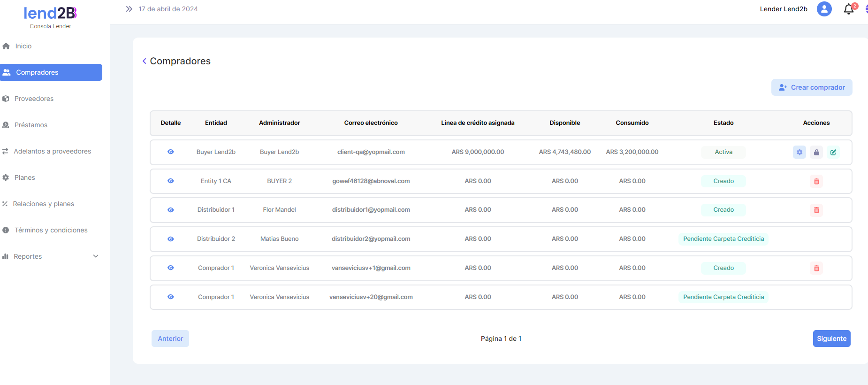Click the settings gear for Buyer Lend2b

click(x=799, y=152)
